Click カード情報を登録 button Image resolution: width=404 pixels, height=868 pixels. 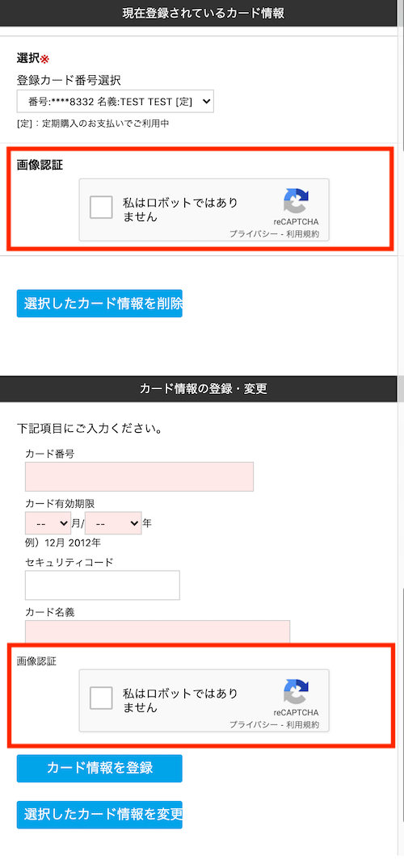[99, 769]
